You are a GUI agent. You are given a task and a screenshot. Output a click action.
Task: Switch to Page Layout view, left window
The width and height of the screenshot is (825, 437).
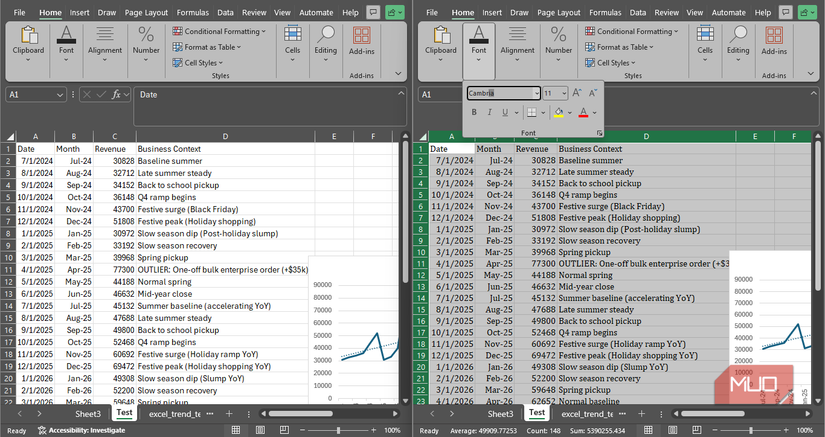[260, 430]
